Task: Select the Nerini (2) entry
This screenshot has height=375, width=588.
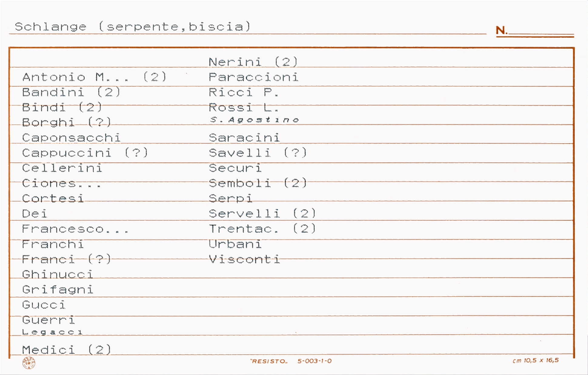Action: [x=253, y=62]
